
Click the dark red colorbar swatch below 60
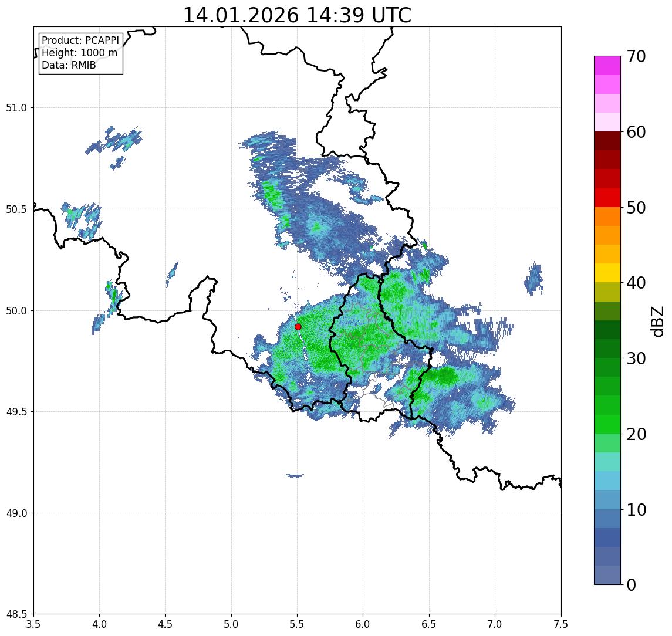point(607,141)
